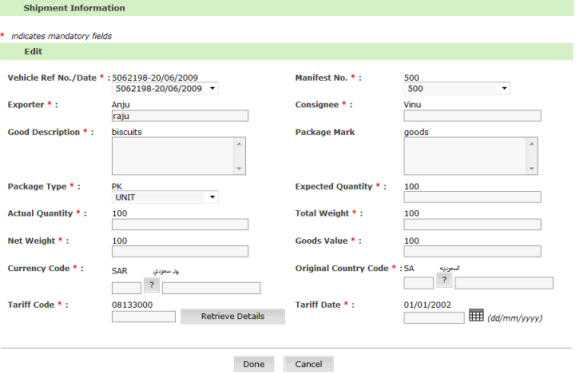This screenshot has height=374, width=584.
Task: Click the Package Mark scrollbar down arrow
Action: pyautogui.click(x=531, y=168)
